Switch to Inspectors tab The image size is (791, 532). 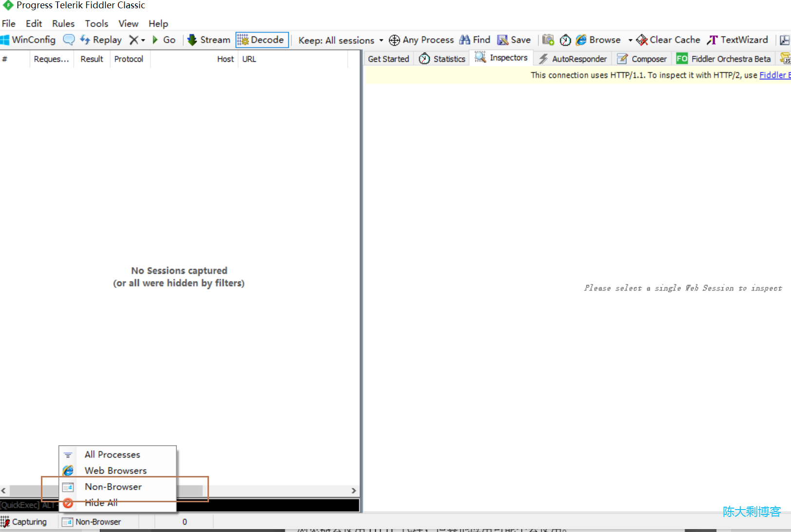(501, 57)
